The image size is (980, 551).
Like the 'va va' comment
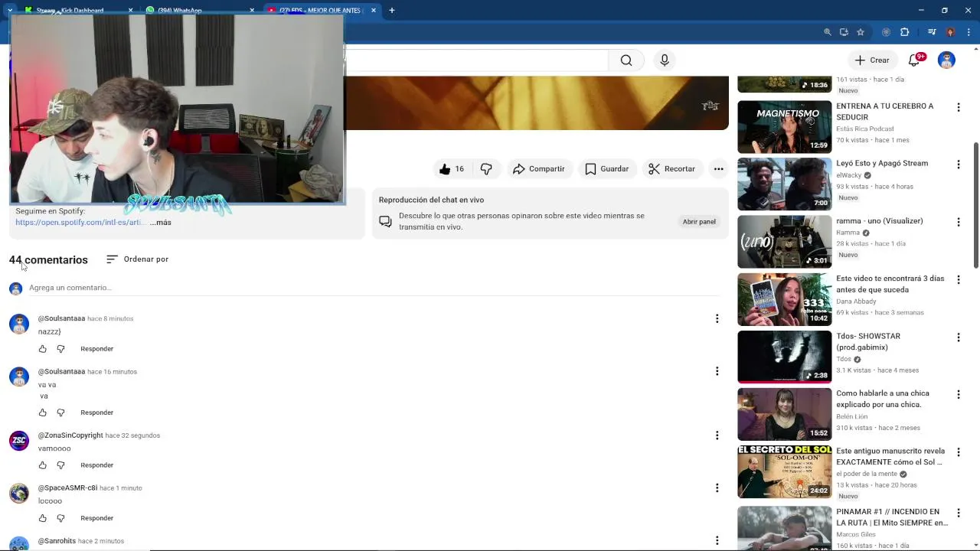[x=43, y=412]
